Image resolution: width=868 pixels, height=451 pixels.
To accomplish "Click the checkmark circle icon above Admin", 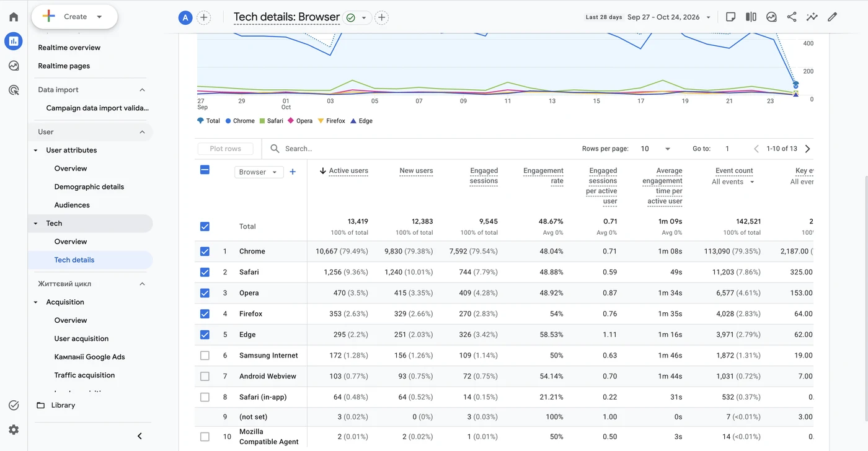I will pyautogui.click(x=14, y=405).
